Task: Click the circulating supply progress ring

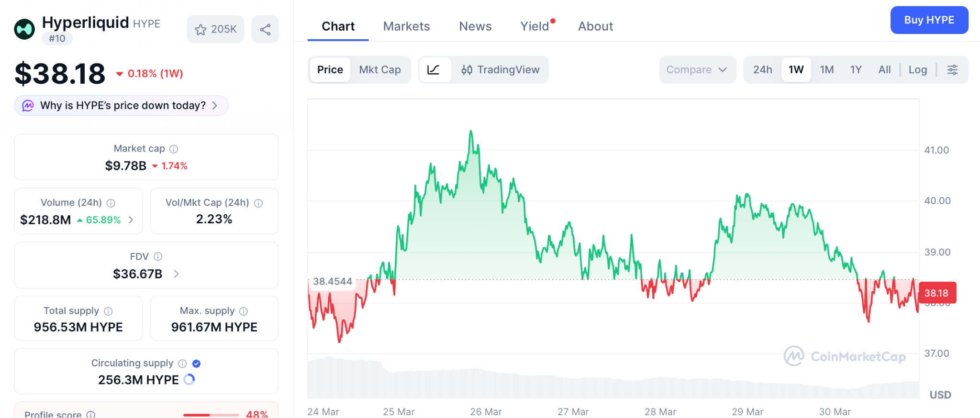Action: 189,380
